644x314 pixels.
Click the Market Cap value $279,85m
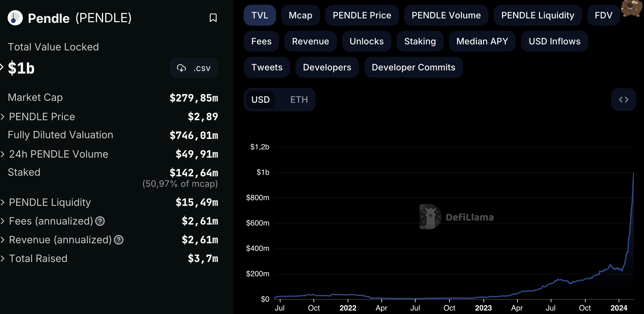(x=194, y=98)
